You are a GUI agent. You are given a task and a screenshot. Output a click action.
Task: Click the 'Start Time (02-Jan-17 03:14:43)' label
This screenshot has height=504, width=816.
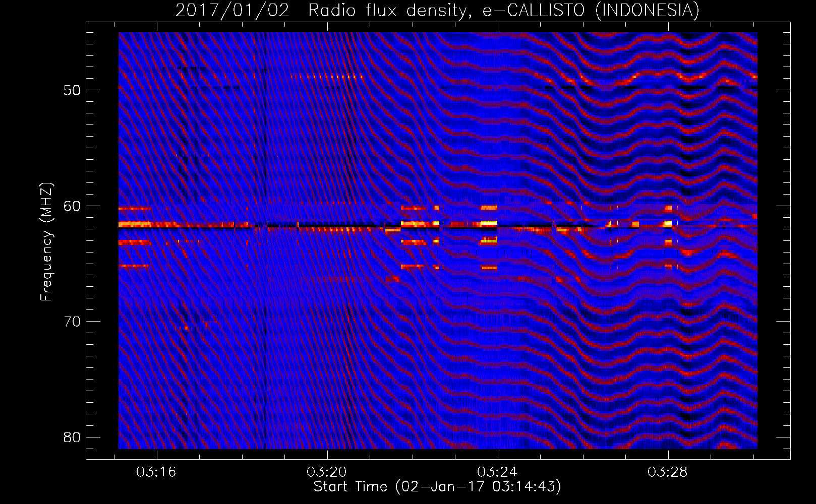pos(437,487)
